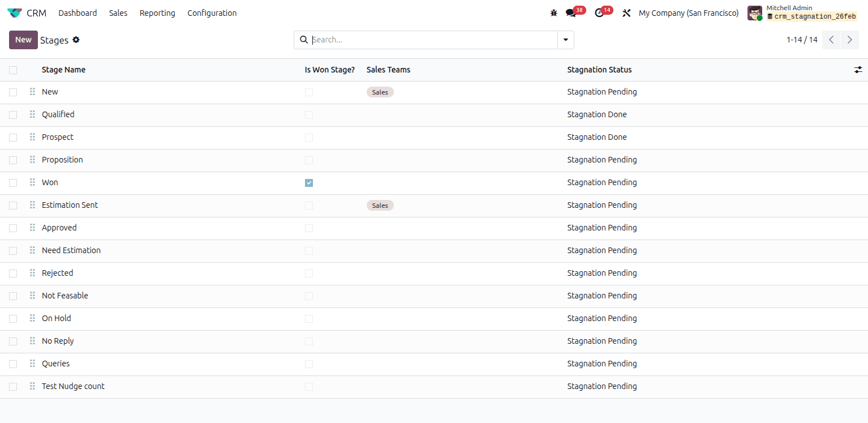Open the Reporting menu
Screen dimensions: 868x423
(x=157, y=12)
